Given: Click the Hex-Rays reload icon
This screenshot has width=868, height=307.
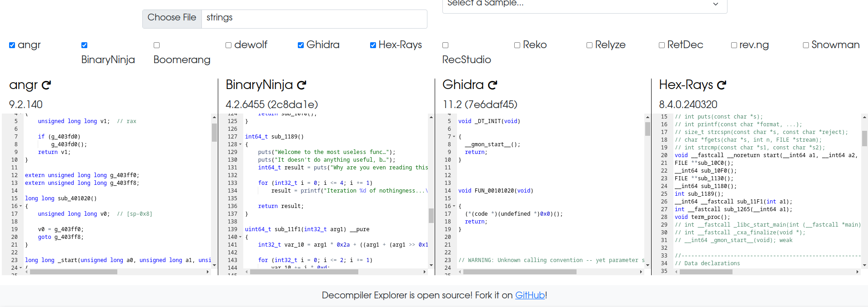Looking at the screenshot, I should [x=722, y=85].
